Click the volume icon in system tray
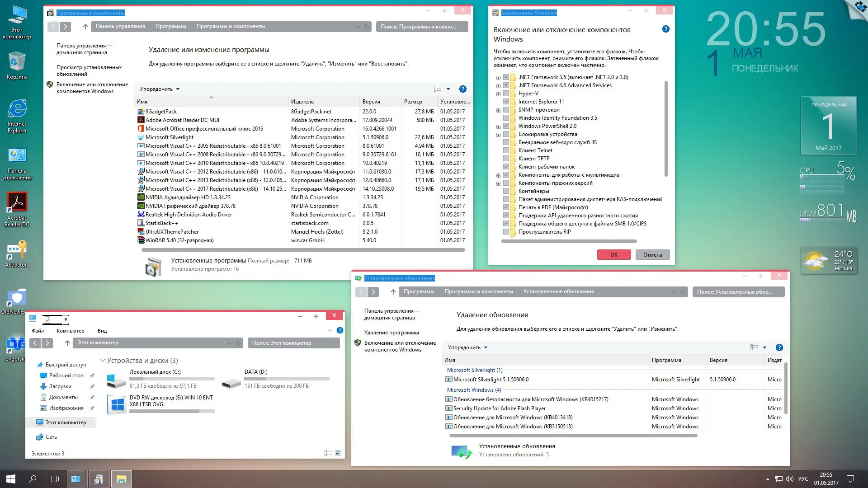The height and width of the screenshot is (488, 868). [790, 479]
